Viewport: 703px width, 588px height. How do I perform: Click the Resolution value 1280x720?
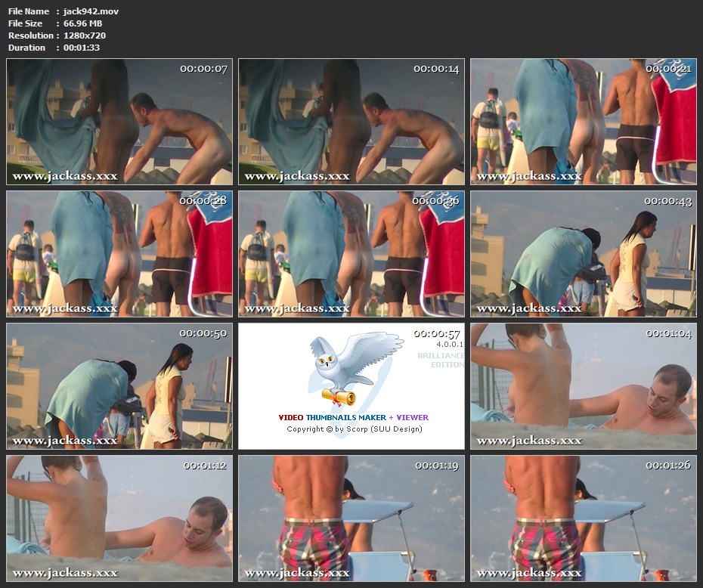(x=84, y=36)
